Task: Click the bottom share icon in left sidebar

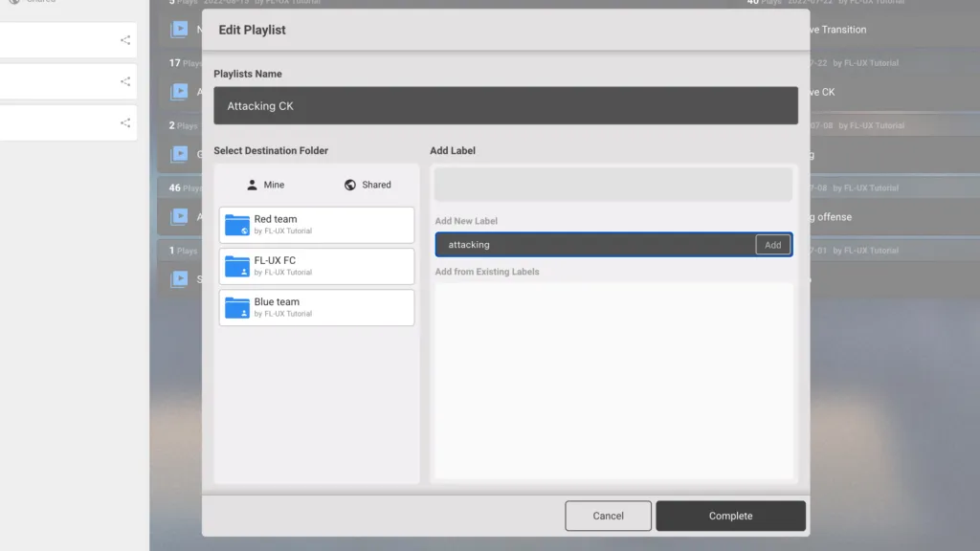Action: [x=125, y=122]
